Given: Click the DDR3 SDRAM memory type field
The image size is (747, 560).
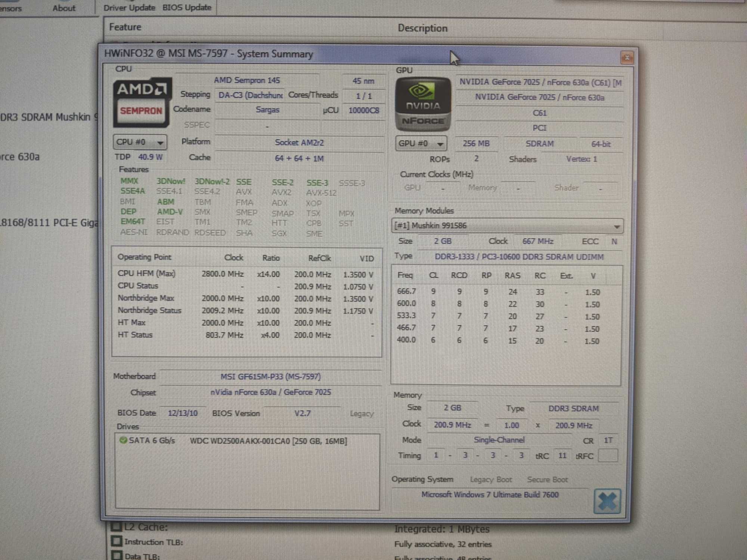Looking at the screenshot, I should tap(573, 409).
